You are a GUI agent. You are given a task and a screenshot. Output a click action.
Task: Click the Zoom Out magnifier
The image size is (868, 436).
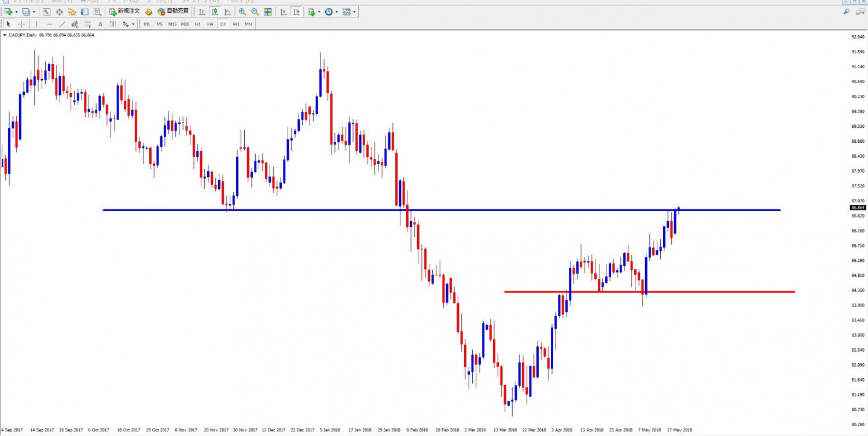click(255, 12)
